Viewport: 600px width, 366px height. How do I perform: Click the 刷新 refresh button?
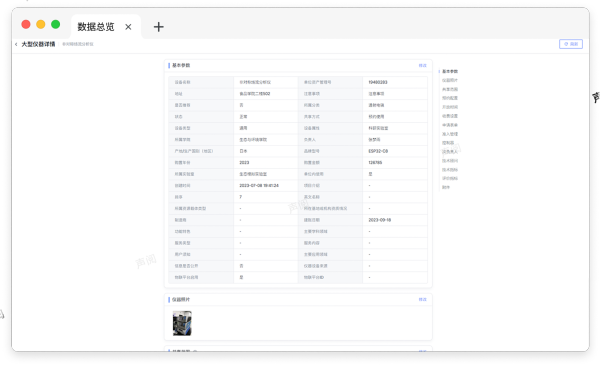(571, 44)
